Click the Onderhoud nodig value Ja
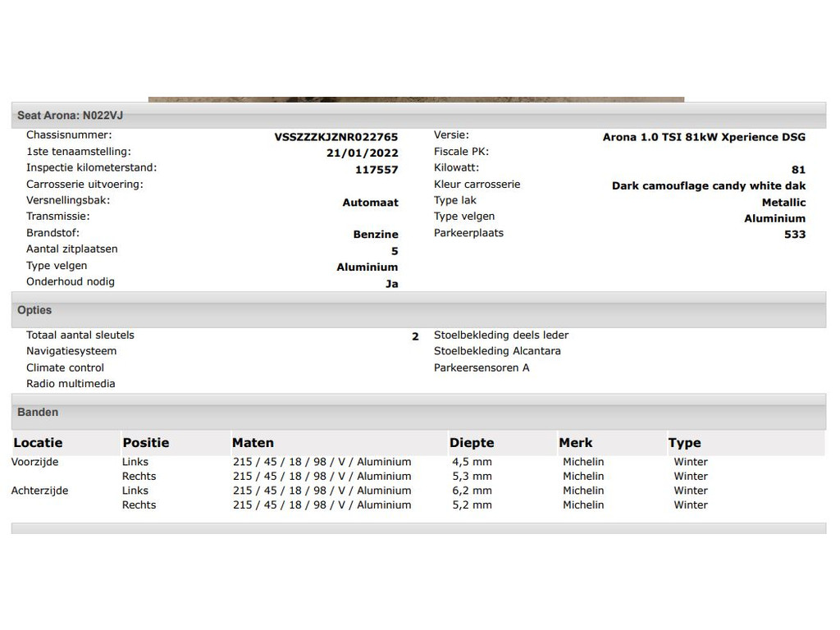The image size is (840, 630). click(x=391, y=284)
